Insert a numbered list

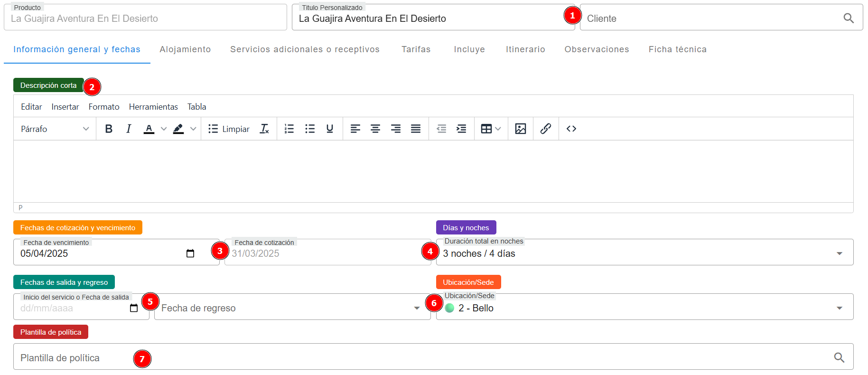click(289, 129)
